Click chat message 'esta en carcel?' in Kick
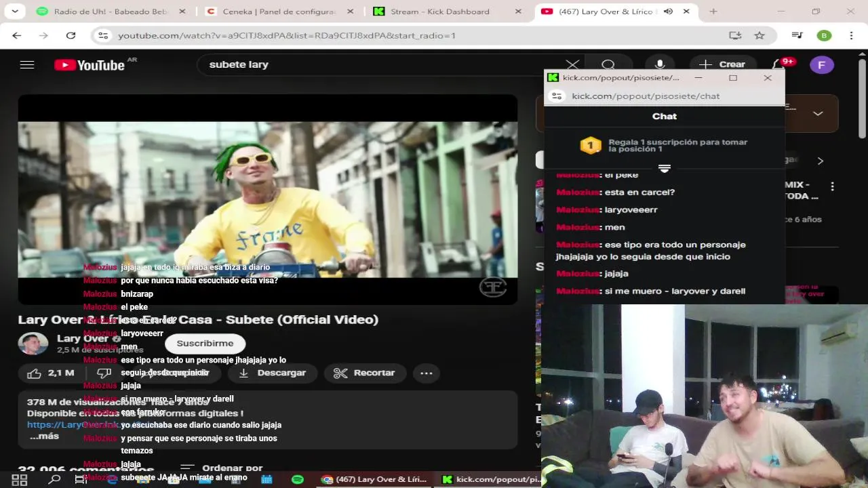868x488 pixels. [x=639, y=192]
